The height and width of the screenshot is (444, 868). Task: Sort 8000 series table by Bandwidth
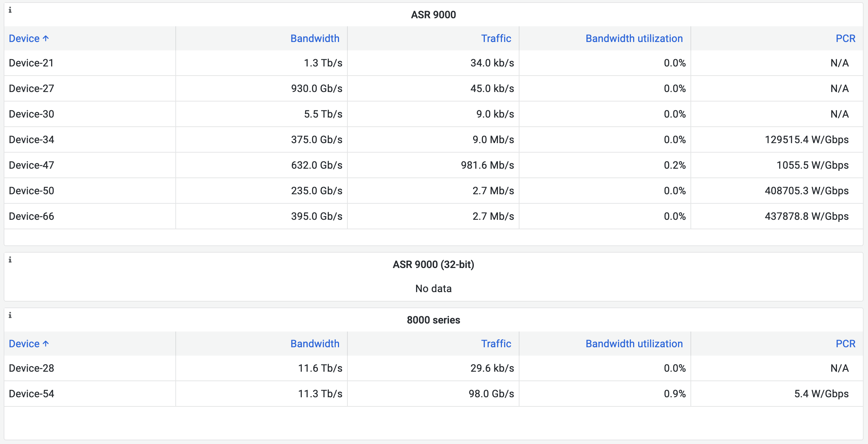[x=315, y=344]
